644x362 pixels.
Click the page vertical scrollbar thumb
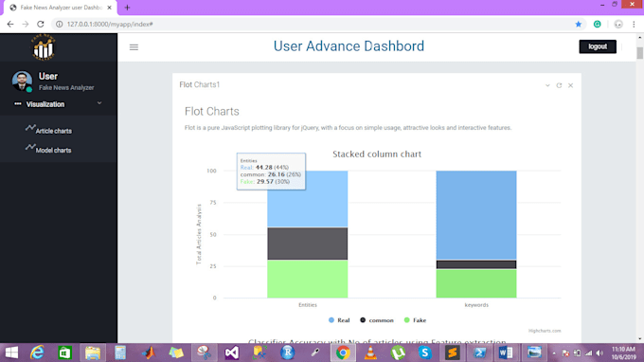[640, 53]
